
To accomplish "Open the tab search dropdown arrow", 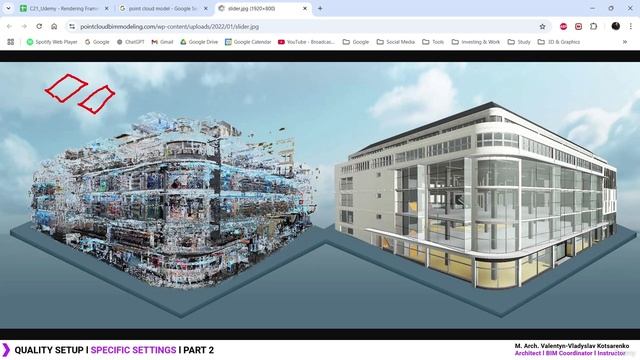I will click(x=8, y=8).
